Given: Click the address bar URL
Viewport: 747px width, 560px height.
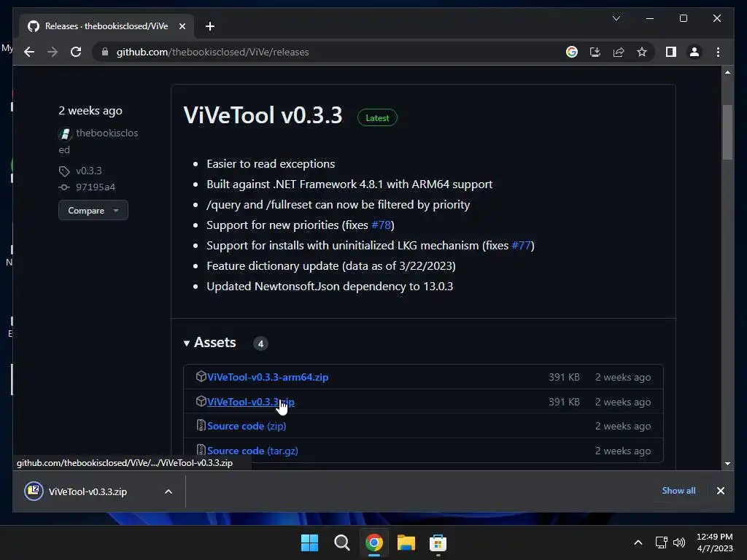Looking at the screenshot, I should [x=212, y=52].
